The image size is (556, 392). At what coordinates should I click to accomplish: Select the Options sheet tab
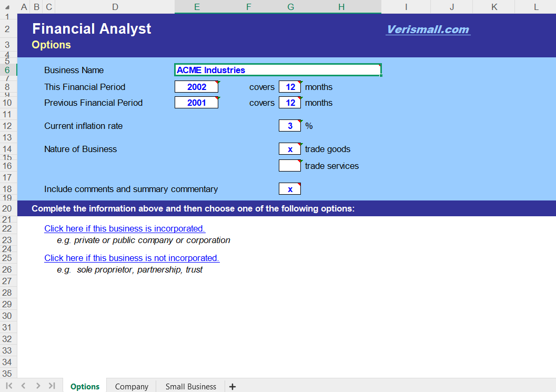(84, 386)
